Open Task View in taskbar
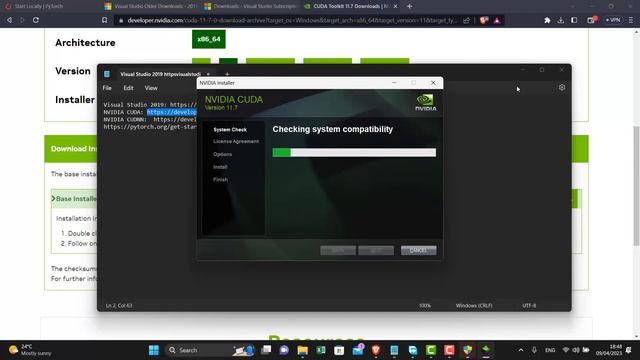The image size is (640, 360). click(266, 350)
